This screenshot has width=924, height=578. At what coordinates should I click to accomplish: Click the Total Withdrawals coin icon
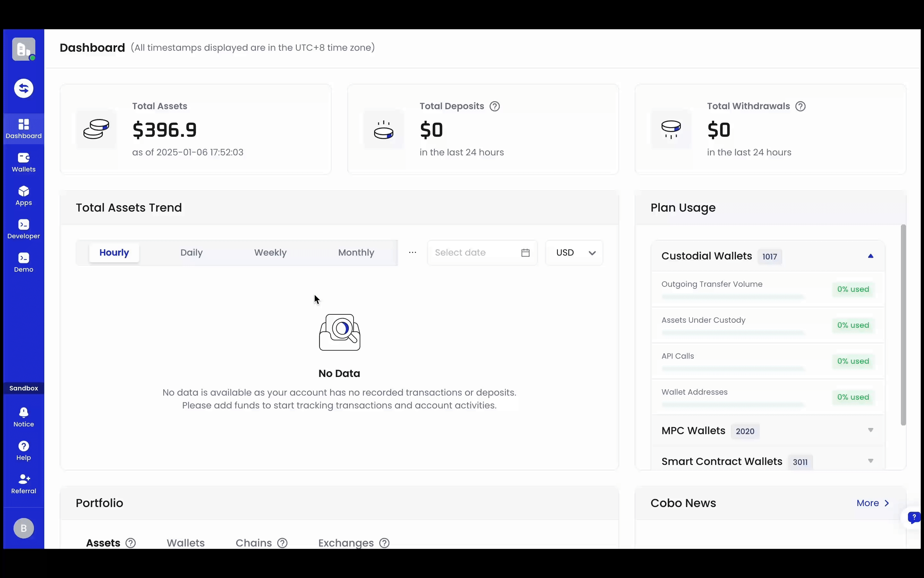point(671,130)
